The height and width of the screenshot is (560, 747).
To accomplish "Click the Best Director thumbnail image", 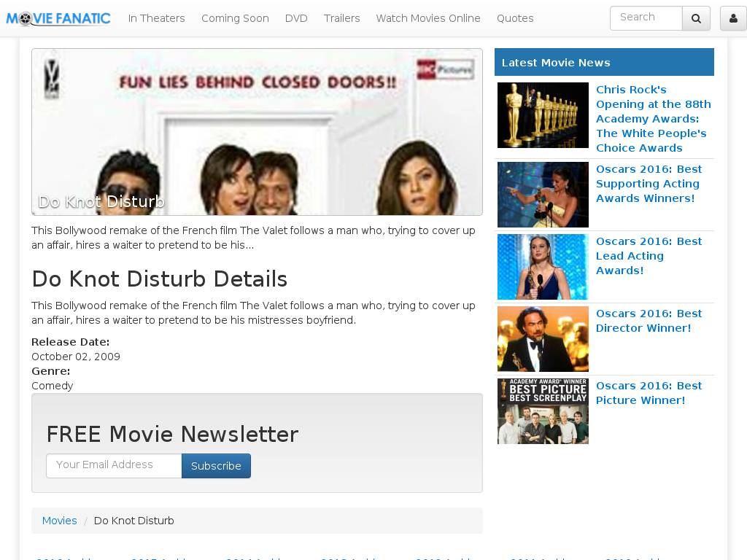I will 543,338.
